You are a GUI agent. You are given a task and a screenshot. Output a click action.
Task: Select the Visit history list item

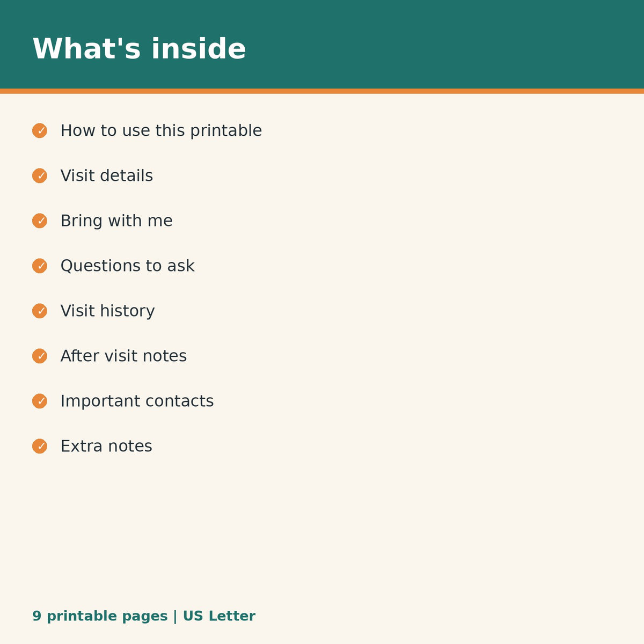(107, 311)
